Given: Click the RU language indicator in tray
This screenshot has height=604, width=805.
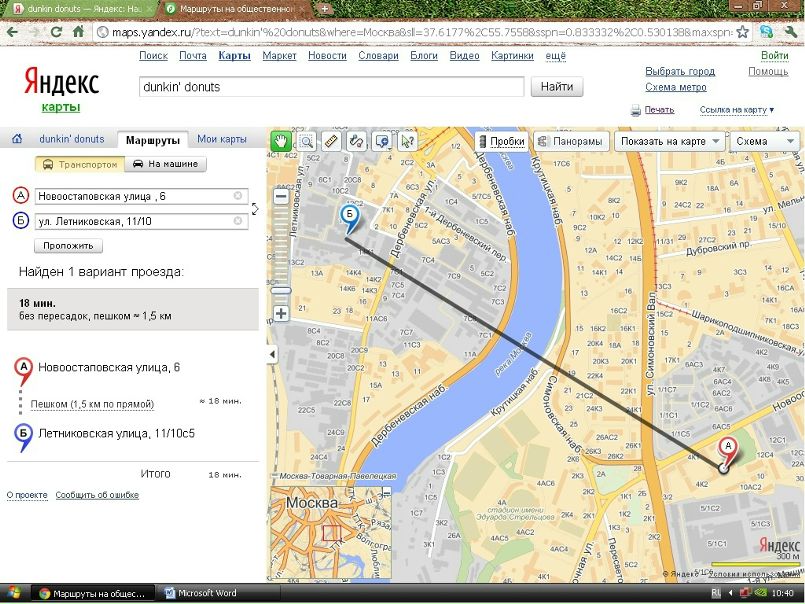Looking at the screenshot, I should click(716, 593).
